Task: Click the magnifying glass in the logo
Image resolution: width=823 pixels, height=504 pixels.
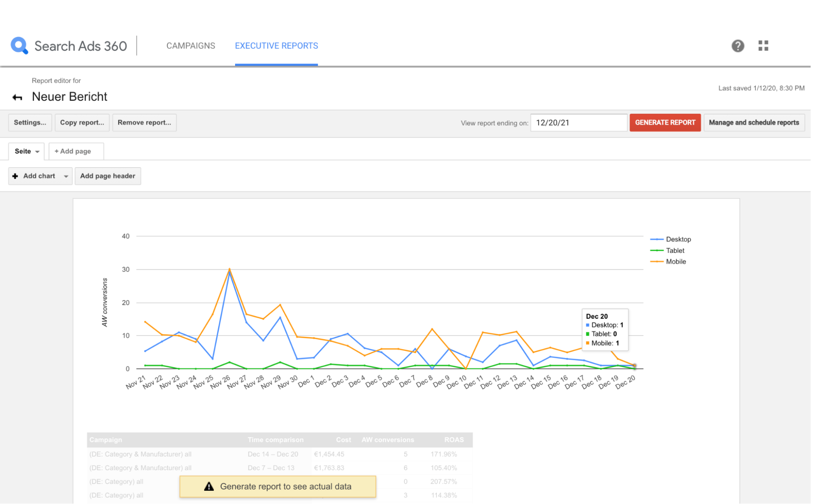Action: (19, 46)
